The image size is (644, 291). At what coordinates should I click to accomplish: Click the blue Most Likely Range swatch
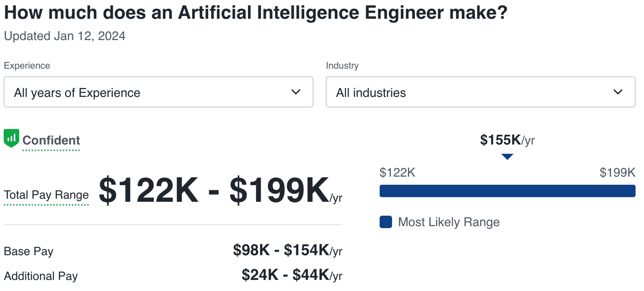pos(386,222)
